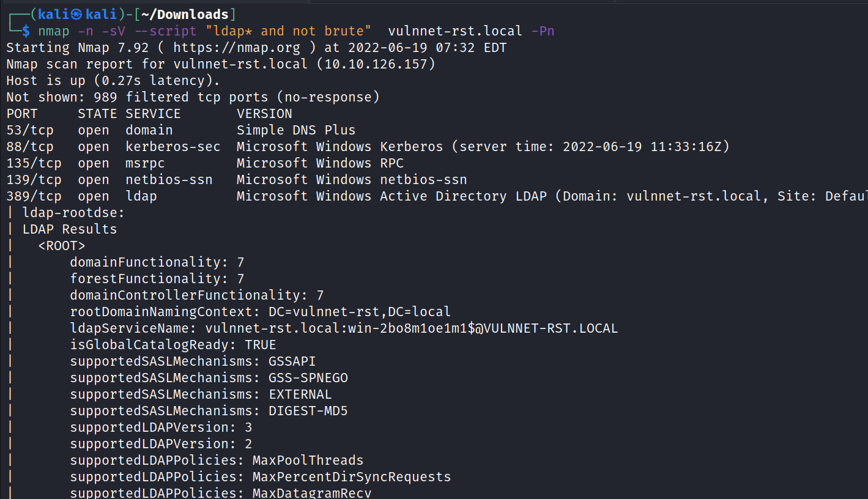The height and width of the screenshot is (499, 868).
Task: Click the ldap-rootdse script heading
Action: pyautogui.click(x=73, y=213)
